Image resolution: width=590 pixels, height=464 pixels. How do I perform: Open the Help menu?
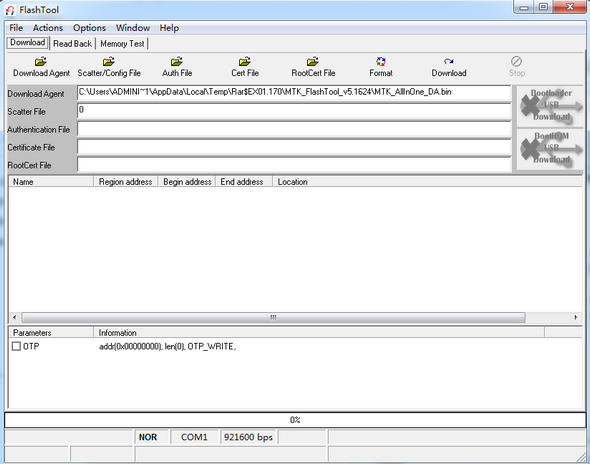169,28
